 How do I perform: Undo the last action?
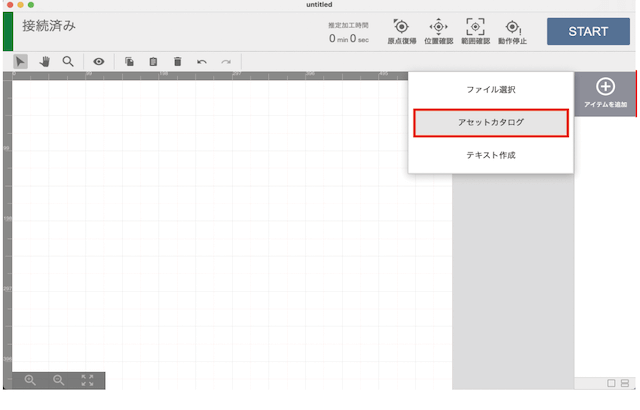(x=202, y=62)
